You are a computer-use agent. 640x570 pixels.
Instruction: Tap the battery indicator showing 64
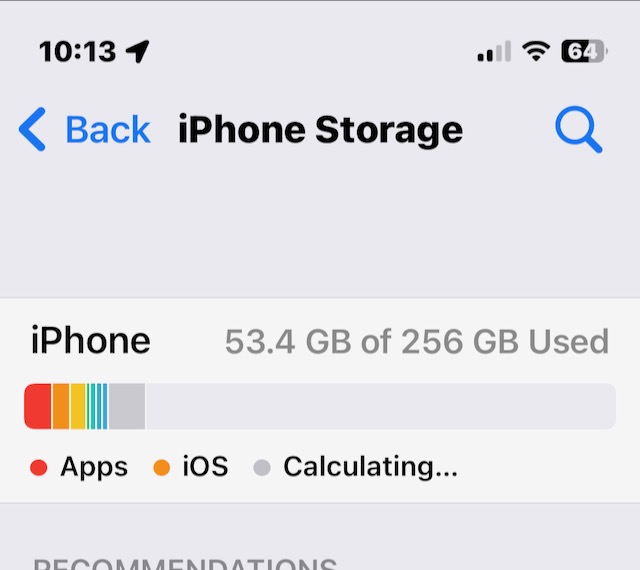pyautogui.click(x=584, y=51)
